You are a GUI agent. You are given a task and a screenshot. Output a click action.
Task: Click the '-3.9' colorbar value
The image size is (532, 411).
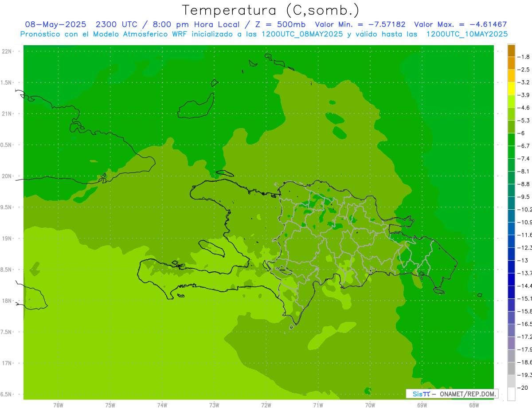(524, 95)
